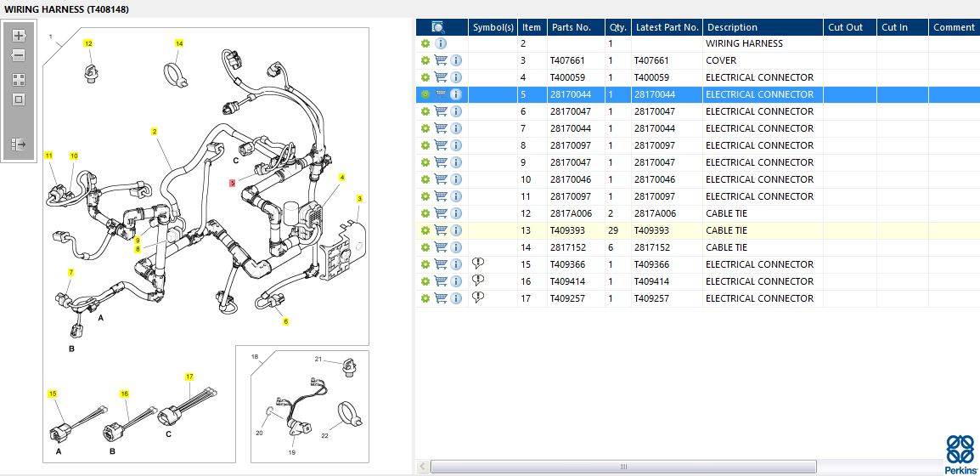Select callout 4 in the harness diagram
The image size is (980, 476).
click(342, 178)
